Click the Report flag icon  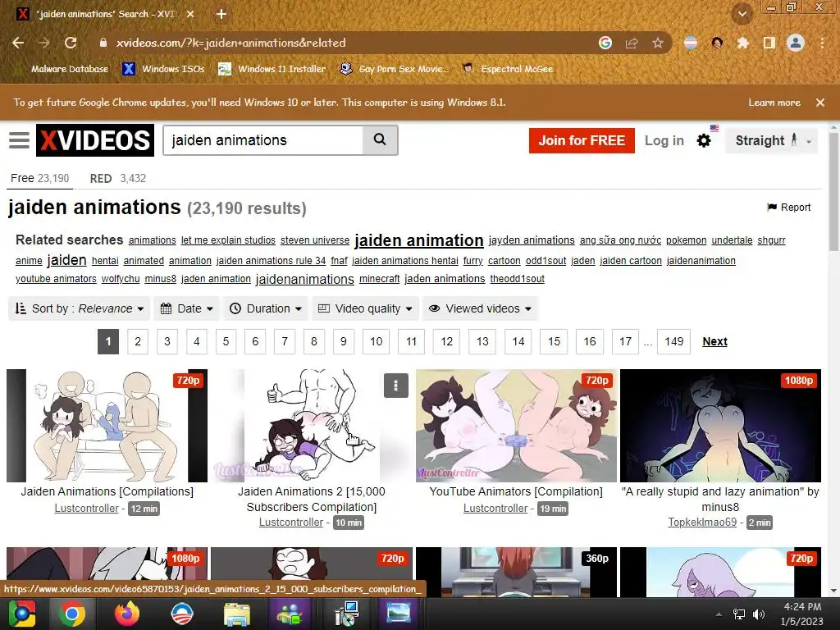(771, 208)
